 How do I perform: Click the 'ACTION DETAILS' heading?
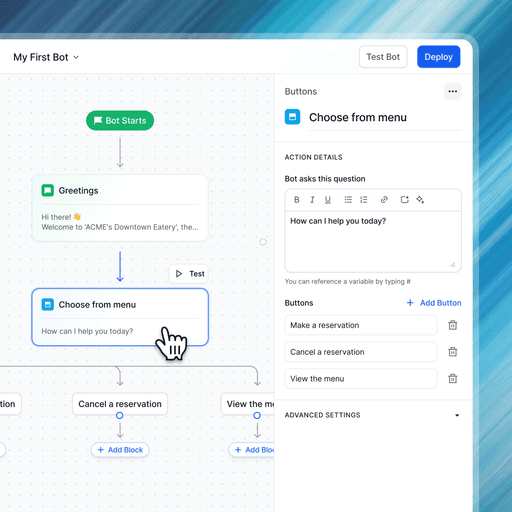(x=313, y=157)
